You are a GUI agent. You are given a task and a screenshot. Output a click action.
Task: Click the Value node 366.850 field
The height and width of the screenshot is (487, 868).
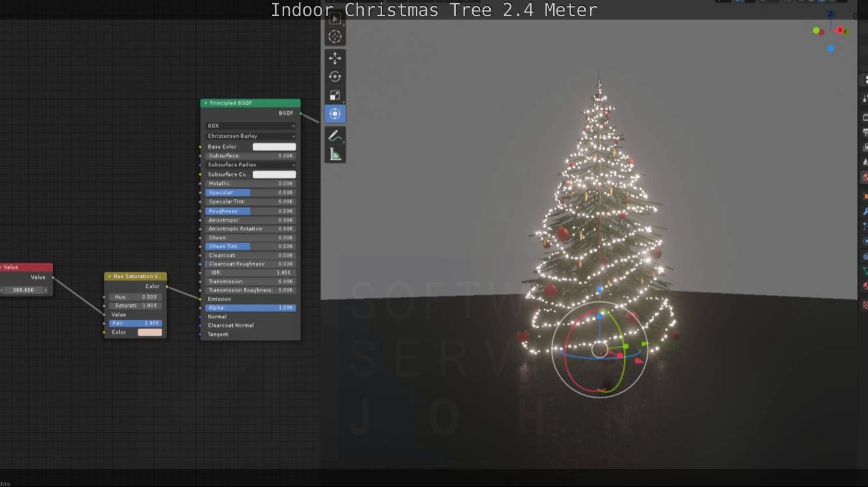[x=24, y=290]
